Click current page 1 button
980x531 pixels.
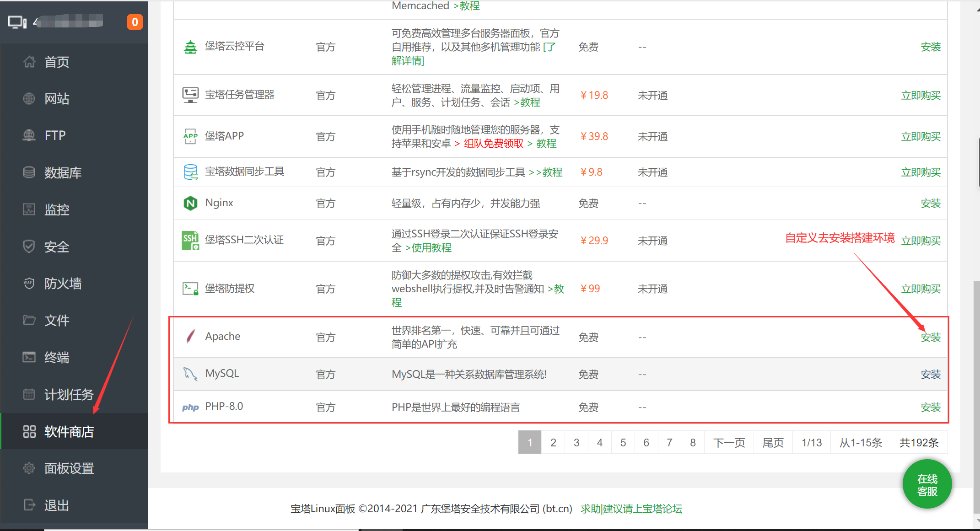point(530,442)
